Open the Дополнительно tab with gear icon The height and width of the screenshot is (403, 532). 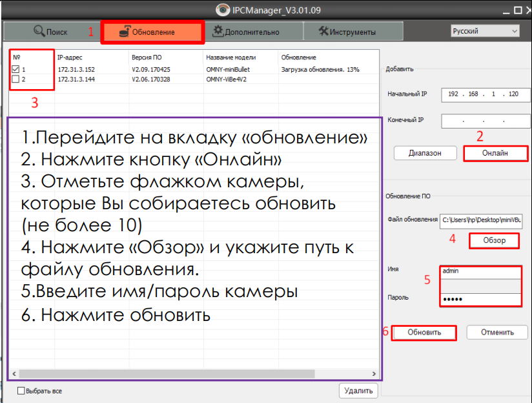tap(246, 31)
